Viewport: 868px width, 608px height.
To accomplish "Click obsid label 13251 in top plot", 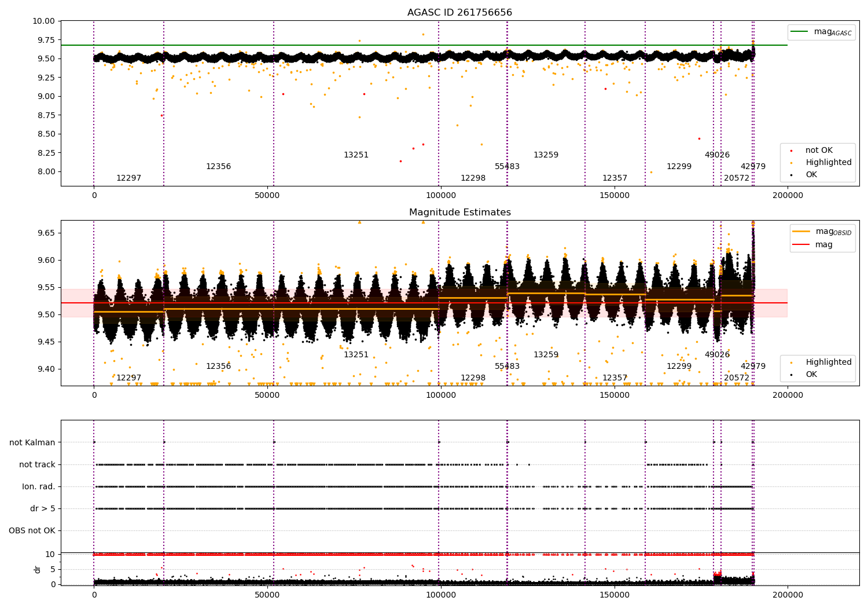I will [x=356, y=155].
